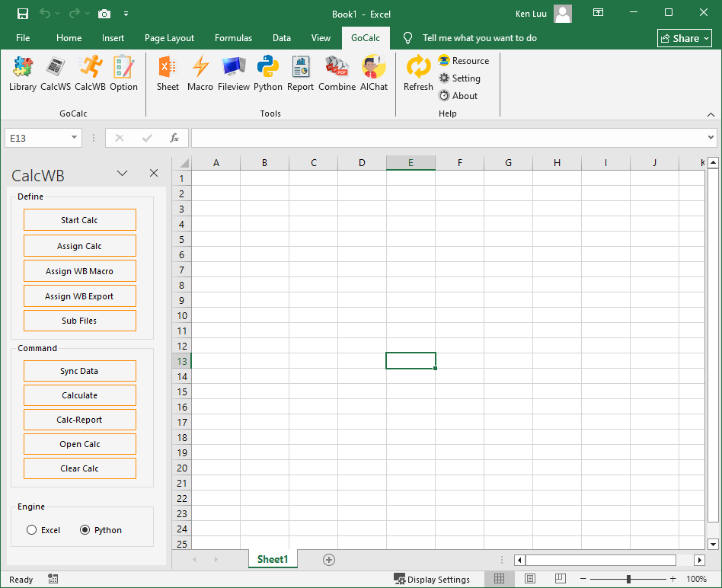The height and width of the screenshot is (588, 722).
Task: Click the Calc-Report button
Action: (80, 420)
